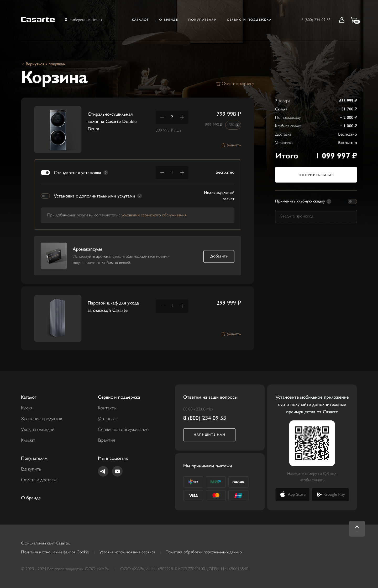Click the МИР payment icon
The width and height of the screenshot is (378, 588).
pyautogui.click(x=216, y=482)
